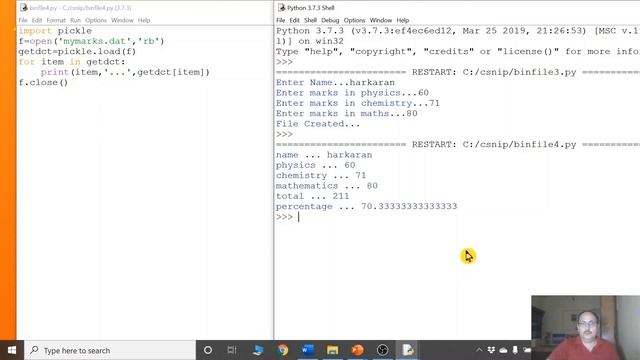Click the line f=open('mymarks.dat','rb')
Image resolution: width=640 pixels, height=360 pixels.
coord(91,41)
